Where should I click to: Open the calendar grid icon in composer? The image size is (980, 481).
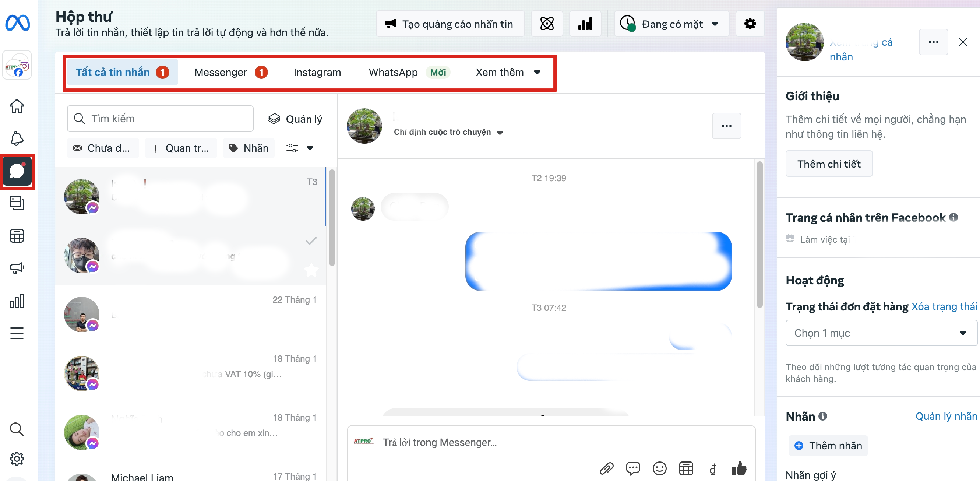click(x=686, y=468)
